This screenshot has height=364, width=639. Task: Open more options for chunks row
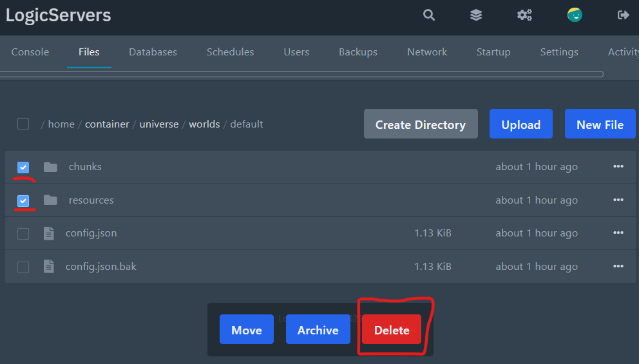click(618, 166)
